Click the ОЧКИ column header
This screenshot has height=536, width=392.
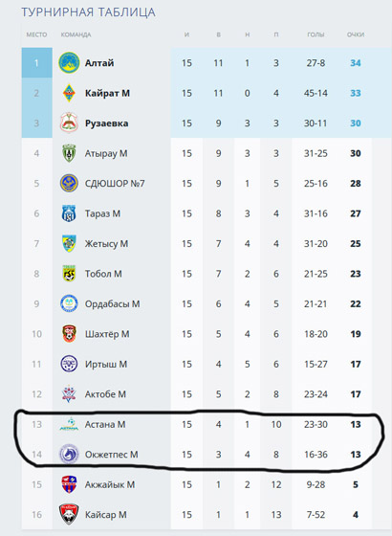coord(356,34)
